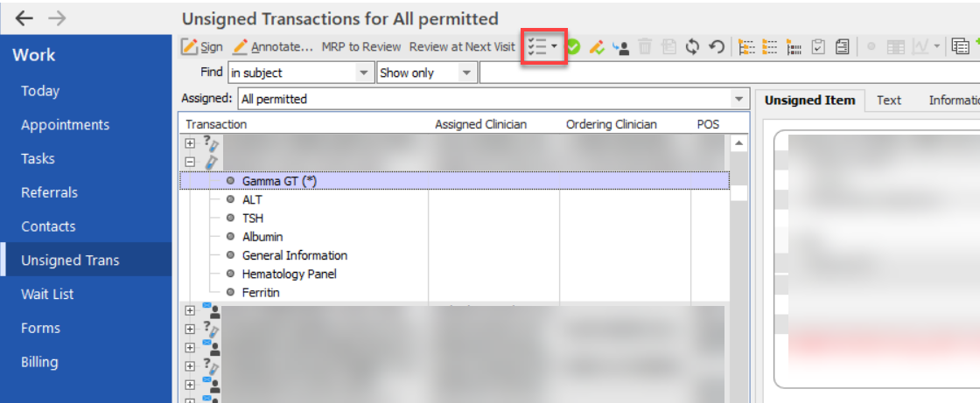Open the Tasks section in sidebar
Viewport: 980px width, 403px height.
[x=38, y=158]
